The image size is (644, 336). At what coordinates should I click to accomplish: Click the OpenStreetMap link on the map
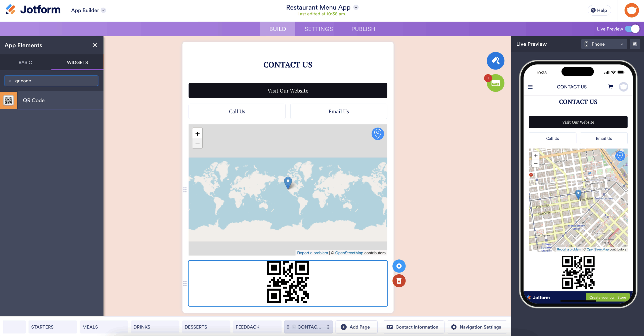click(x=349, y=253)
